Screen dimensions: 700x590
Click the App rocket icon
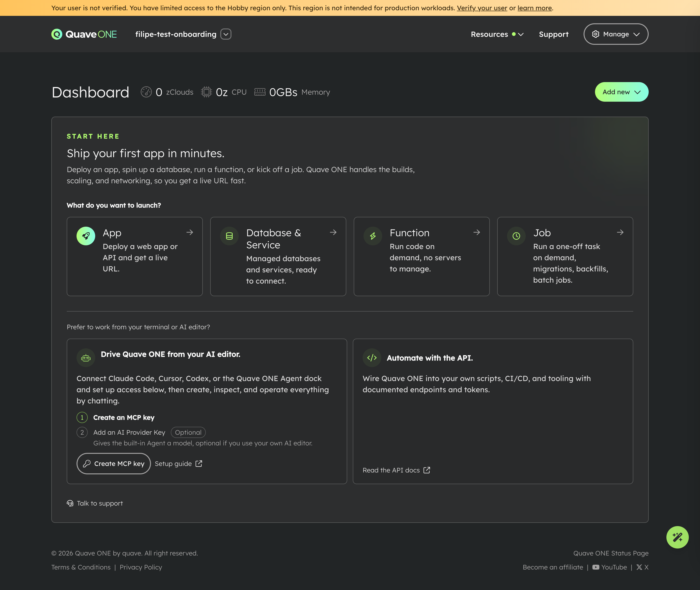[86, 236]
